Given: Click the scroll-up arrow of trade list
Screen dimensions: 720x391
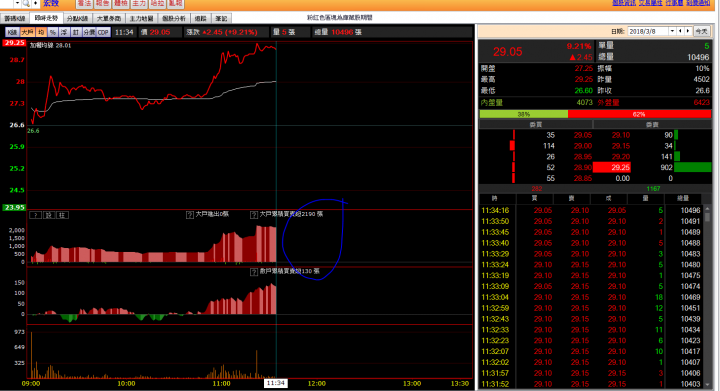Looking at the screenshot, I should click(707, 208).
